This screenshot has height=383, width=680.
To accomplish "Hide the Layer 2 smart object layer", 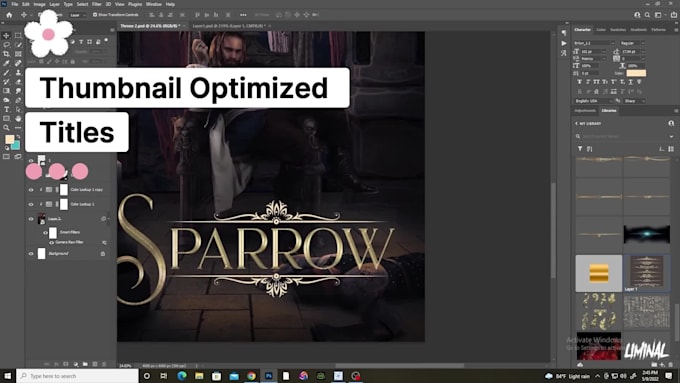I will pos(31,219).
